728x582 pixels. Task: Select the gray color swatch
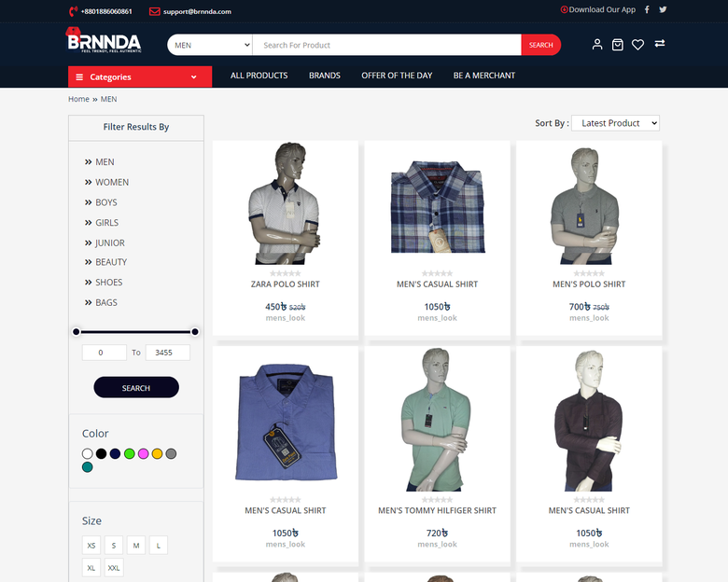[x=171, y=453]
